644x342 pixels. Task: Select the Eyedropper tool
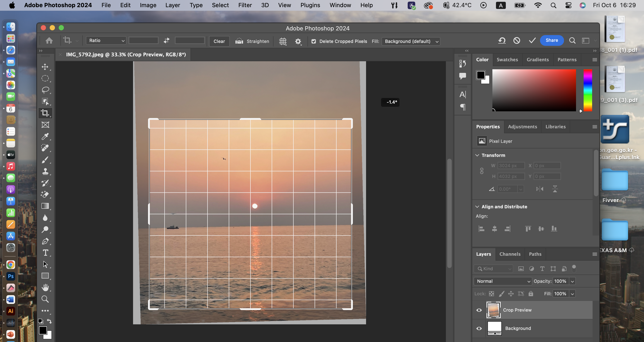45,137
